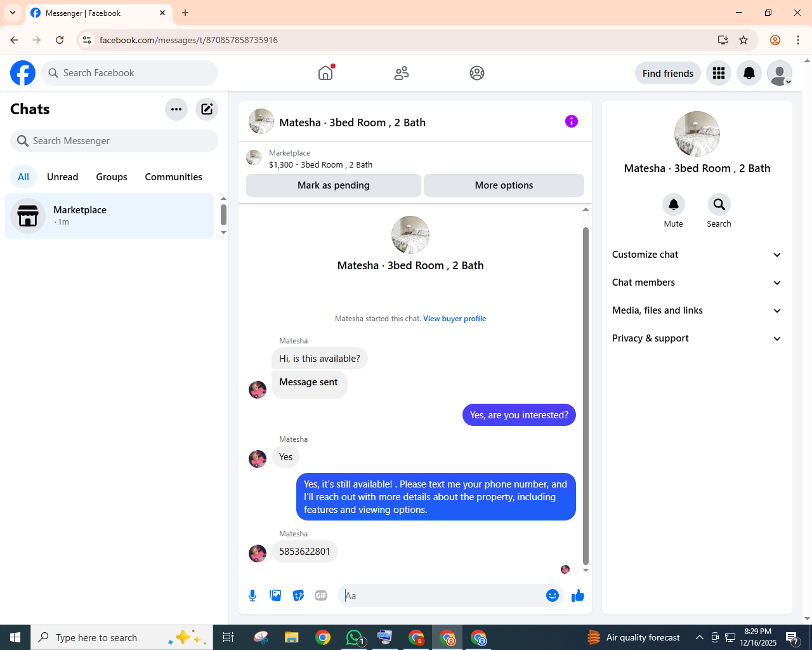The height and width of the screenshot is (650, 812).
Task: Choose a sticker icon
Action: [x=298, y=595]
